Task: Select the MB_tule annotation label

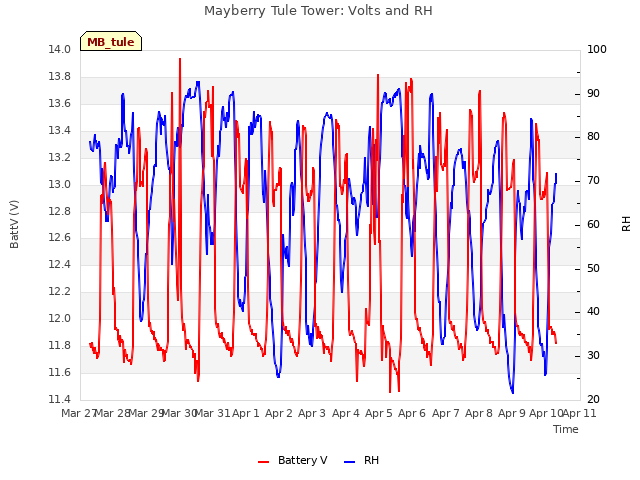Action: [x=111, y=42]
